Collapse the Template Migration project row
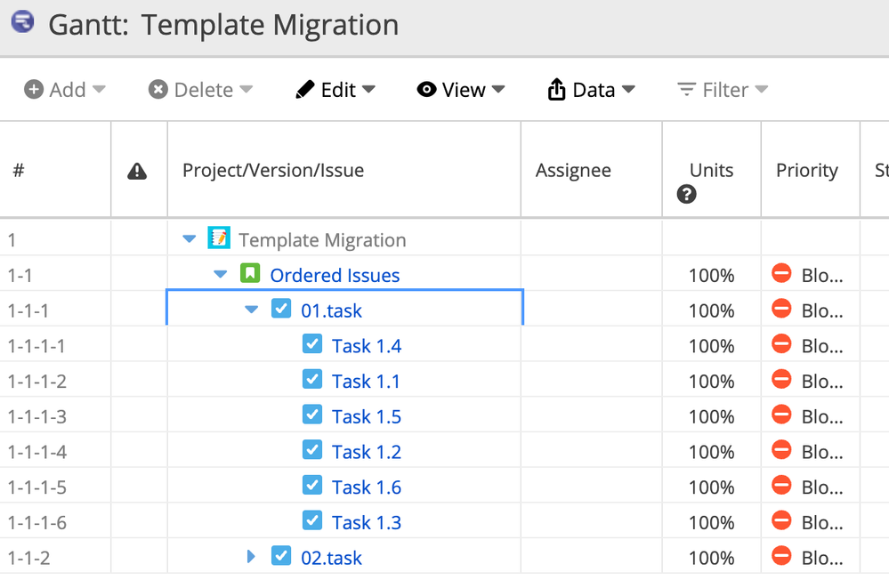The height and width of the screenshot is (588, 889). [x=190, y=239]
